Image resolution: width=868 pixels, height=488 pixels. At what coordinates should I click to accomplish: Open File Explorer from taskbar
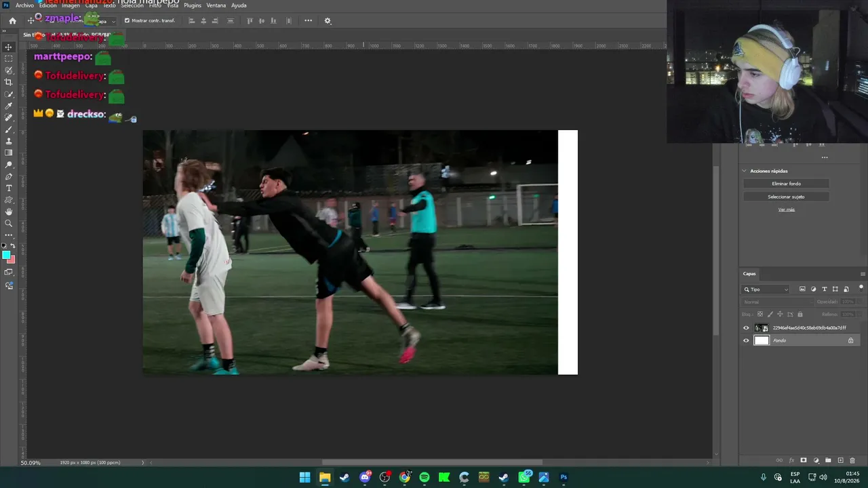[325, 477]
